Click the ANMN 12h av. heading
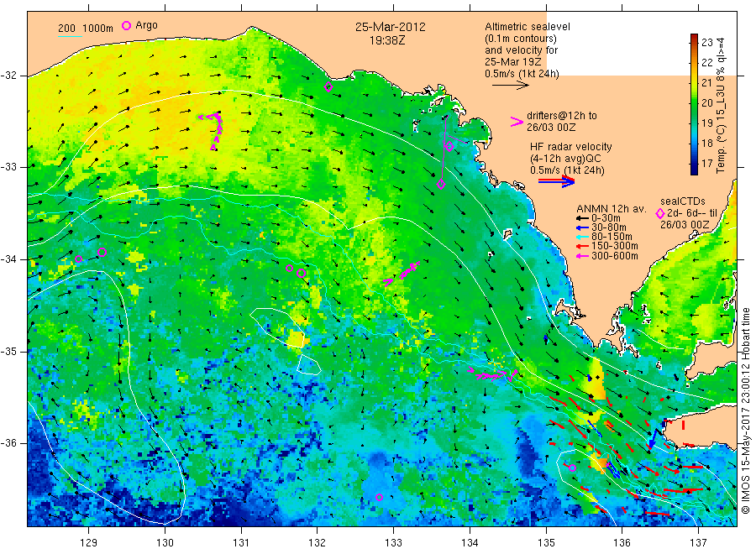The height and width of the screenshot is (554, 756). pyautogui.click(x=612, y=209)
